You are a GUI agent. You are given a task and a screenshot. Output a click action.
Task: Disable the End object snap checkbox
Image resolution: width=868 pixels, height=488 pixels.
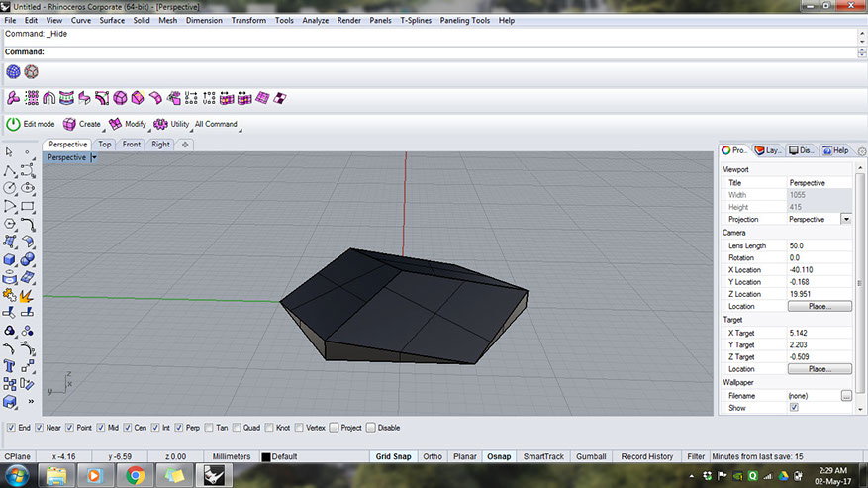(11, 428)
